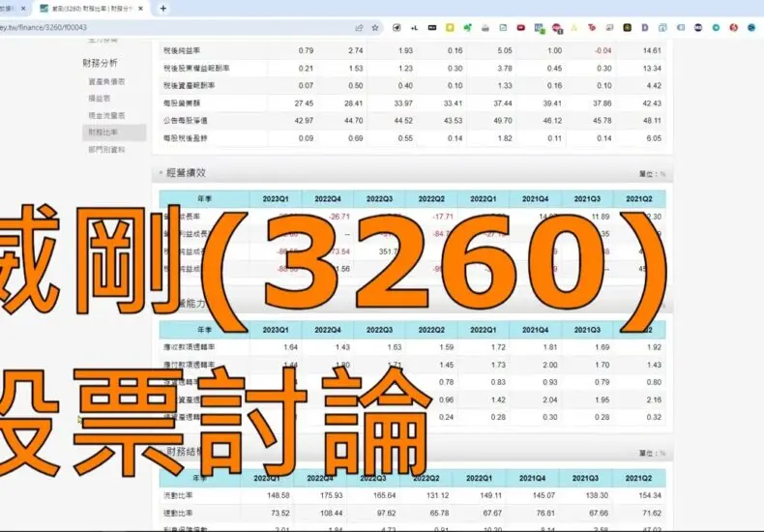Click the 稅後純益率 row label
This screenshot has height=532, width=764.
click(181, 50)
